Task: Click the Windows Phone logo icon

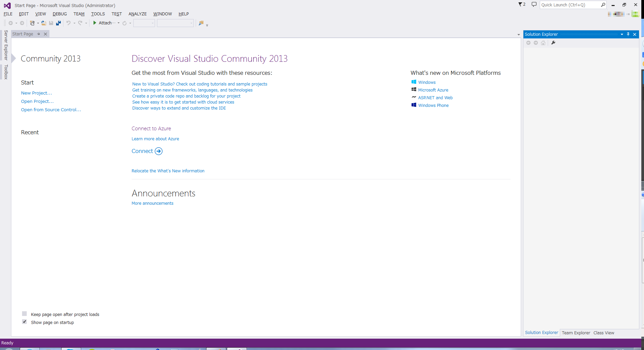Action: pyautogui.click(x=414, y=105)
